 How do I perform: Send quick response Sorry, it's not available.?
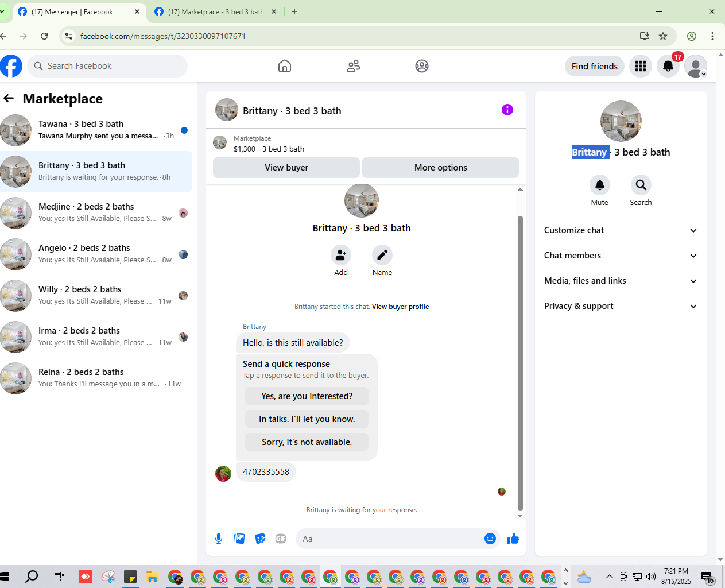[x=307, y=442]
